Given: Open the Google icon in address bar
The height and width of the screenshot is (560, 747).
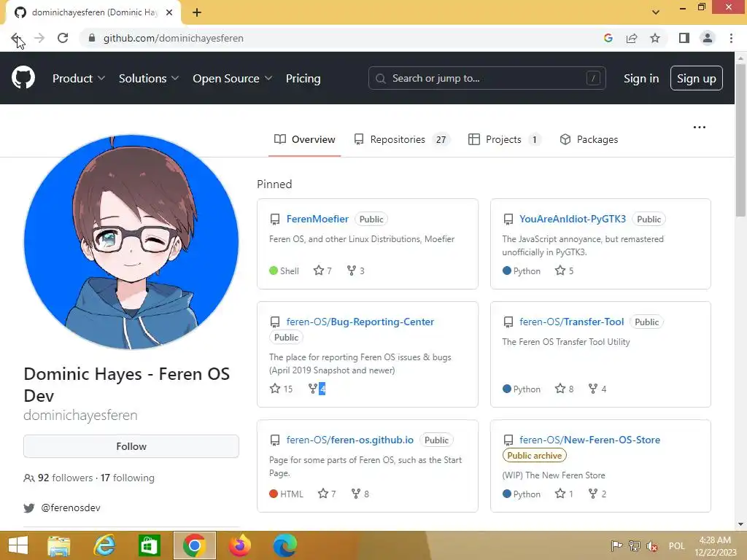Looking at the screenshot, I should click(x=608, y=38).
